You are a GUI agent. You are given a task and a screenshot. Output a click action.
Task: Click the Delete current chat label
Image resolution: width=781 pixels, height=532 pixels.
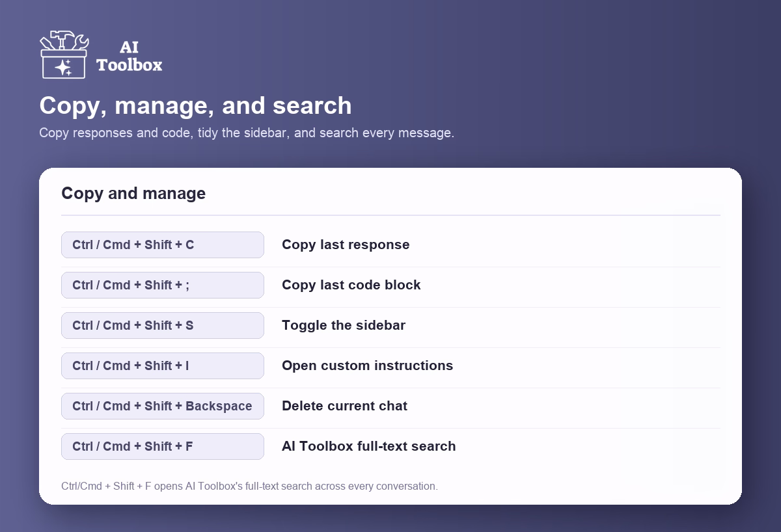pos(344,406)
